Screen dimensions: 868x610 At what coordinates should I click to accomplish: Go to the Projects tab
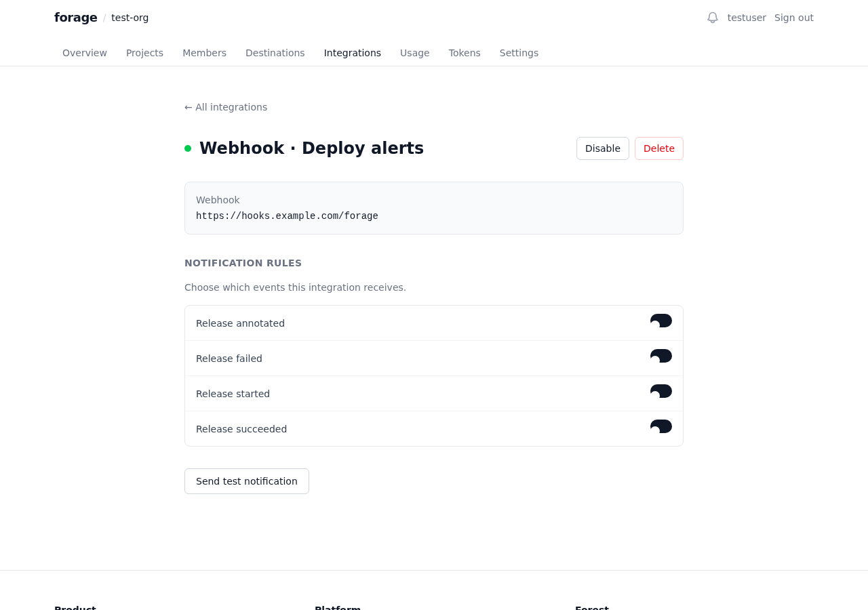tap(144, 53)
